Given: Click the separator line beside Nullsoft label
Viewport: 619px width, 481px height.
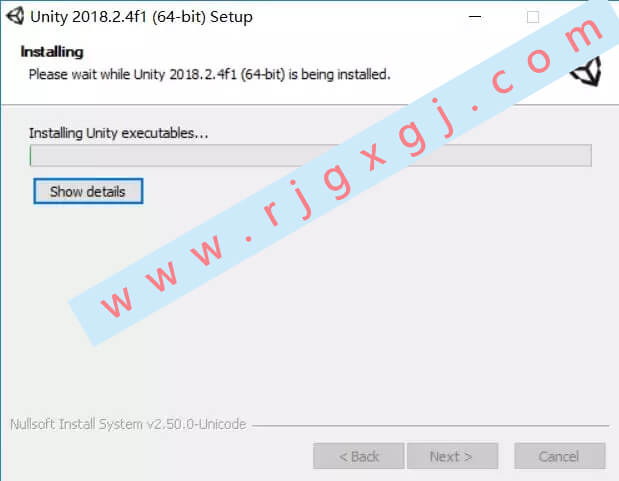Looking at the screenshot, I should pyautogui.click(x=430, y=426).
